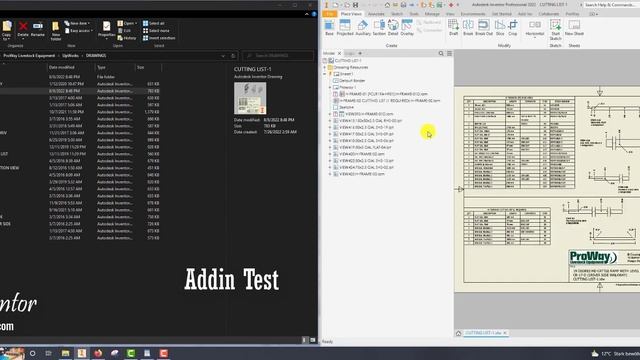The height and width of the screenshot is (360, 640).
Task: Select the Break tool in Modify panel
Action: coord(468,28)
